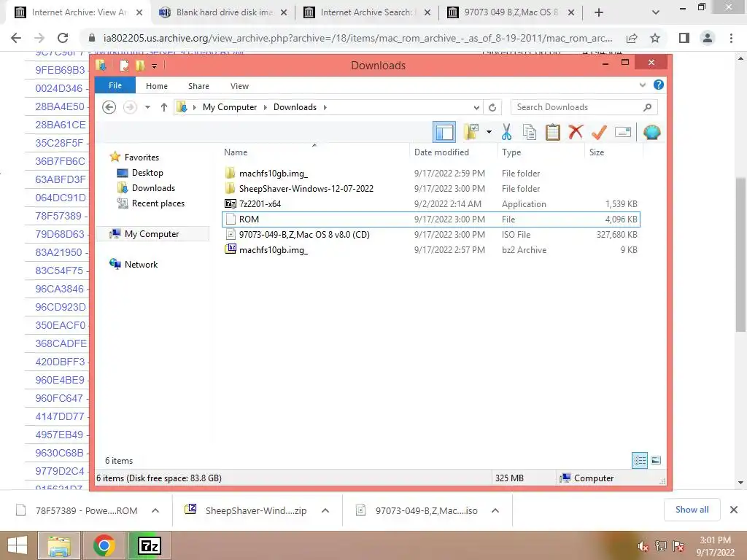Open the 83A21950 ROM link
The image size is (747, 560).
(58, 252)
